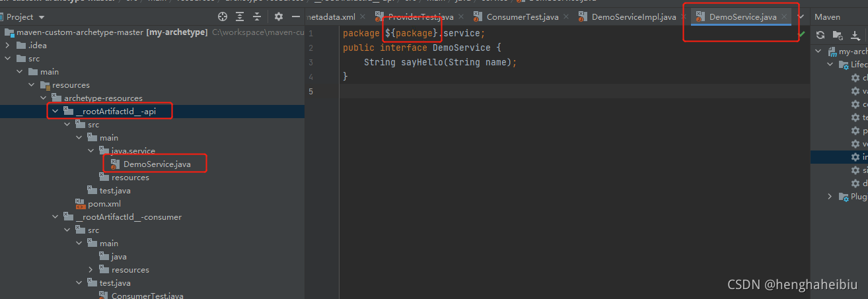Close the DemoServiceImpl.java tab

click(683, 17)
